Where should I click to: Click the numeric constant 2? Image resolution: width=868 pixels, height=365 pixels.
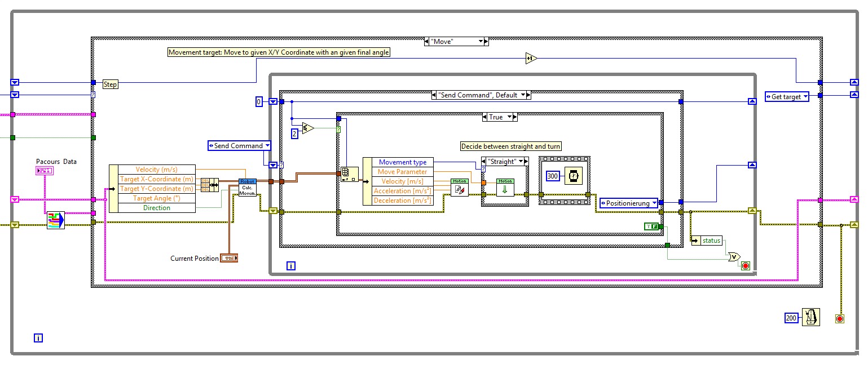294,133
